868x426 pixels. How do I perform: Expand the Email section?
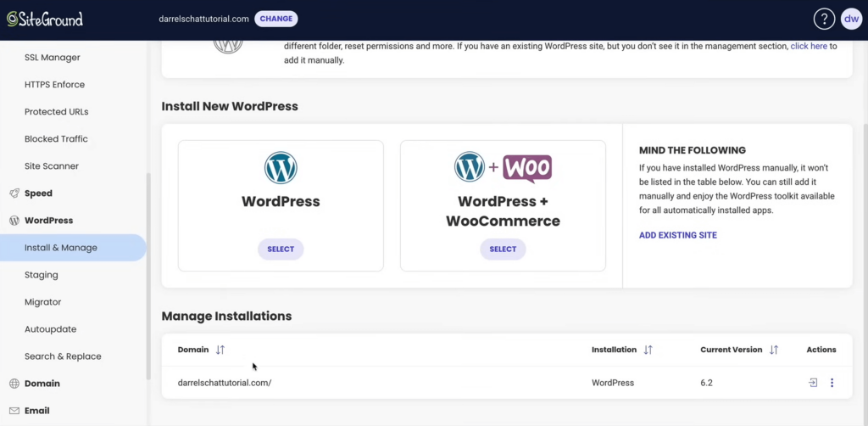pyautogui.click(x=37, y=411)
